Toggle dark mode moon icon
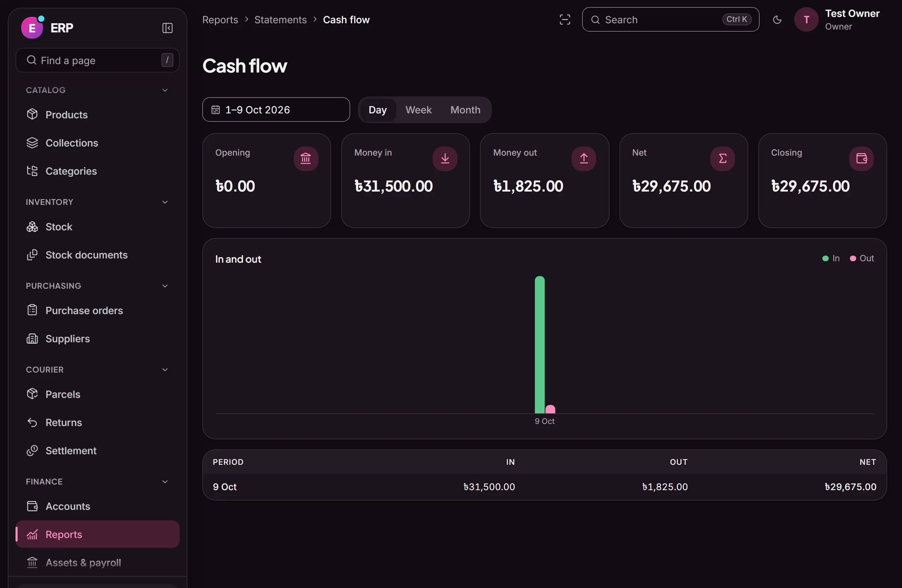 pyautogui.click(x=777, y=20)
